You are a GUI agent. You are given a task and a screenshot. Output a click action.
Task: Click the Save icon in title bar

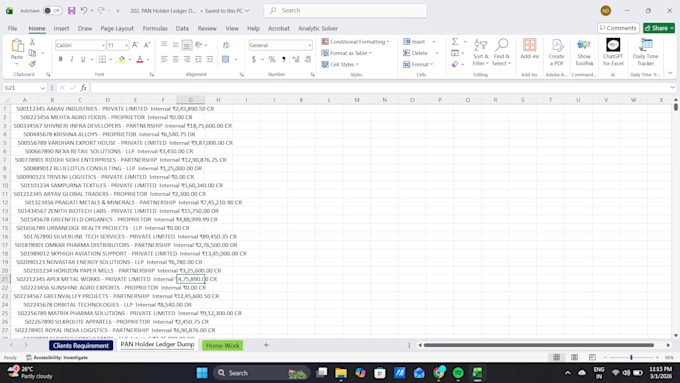[x=72, y=10]
